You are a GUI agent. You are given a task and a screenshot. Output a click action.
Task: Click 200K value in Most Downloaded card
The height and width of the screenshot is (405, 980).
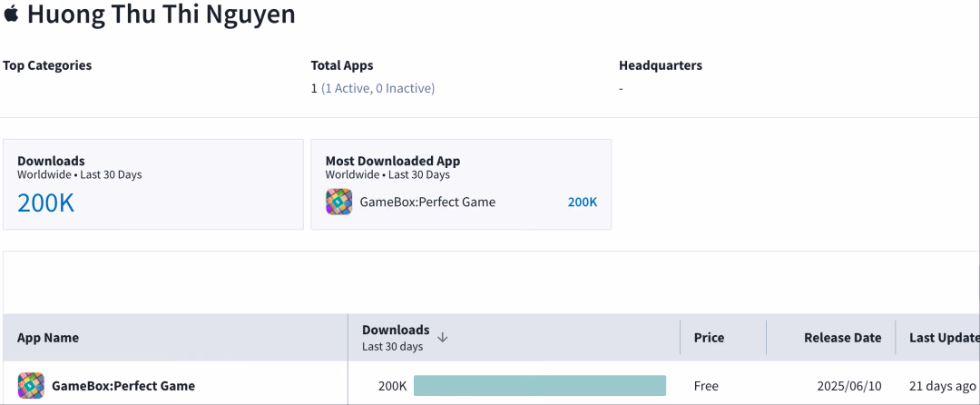tap(583, 202)
